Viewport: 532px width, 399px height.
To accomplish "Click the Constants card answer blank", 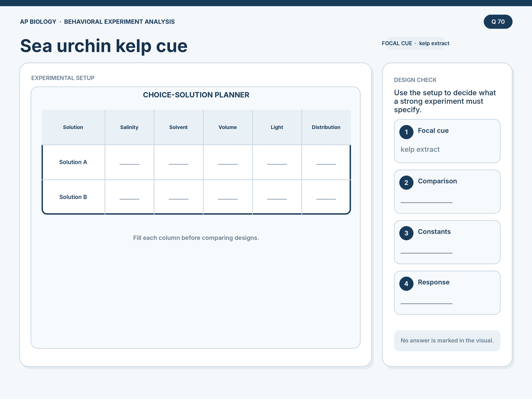I will [x=427, y=251].
